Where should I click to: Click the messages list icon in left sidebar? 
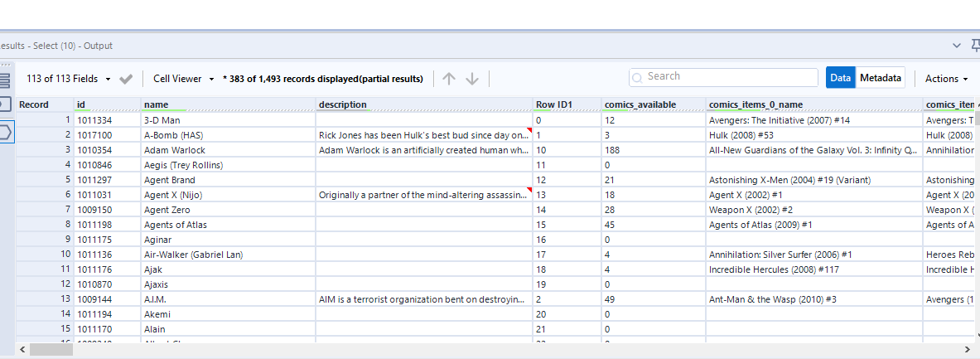pos(5,80)
